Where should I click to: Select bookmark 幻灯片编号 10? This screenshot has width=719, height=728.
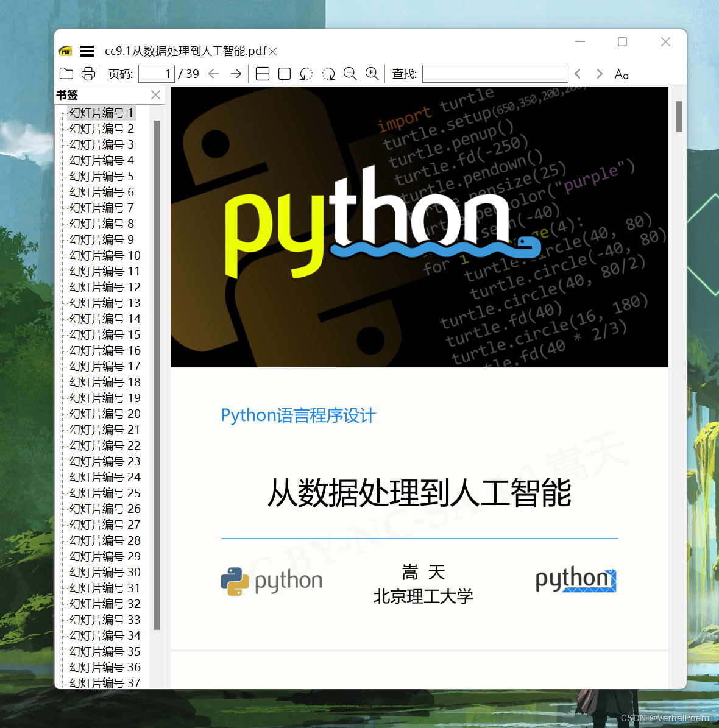[x=105, y=255]
